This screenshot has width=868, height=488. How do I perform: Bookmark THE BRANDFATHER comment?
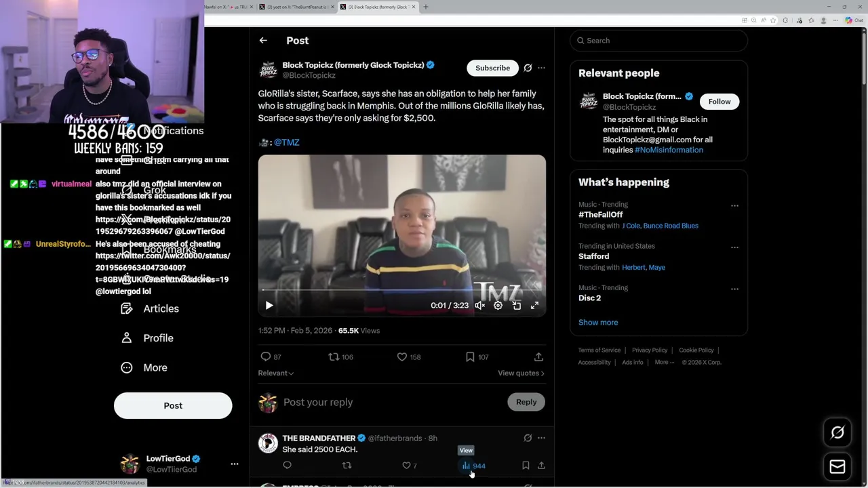[x=526, y=466]
